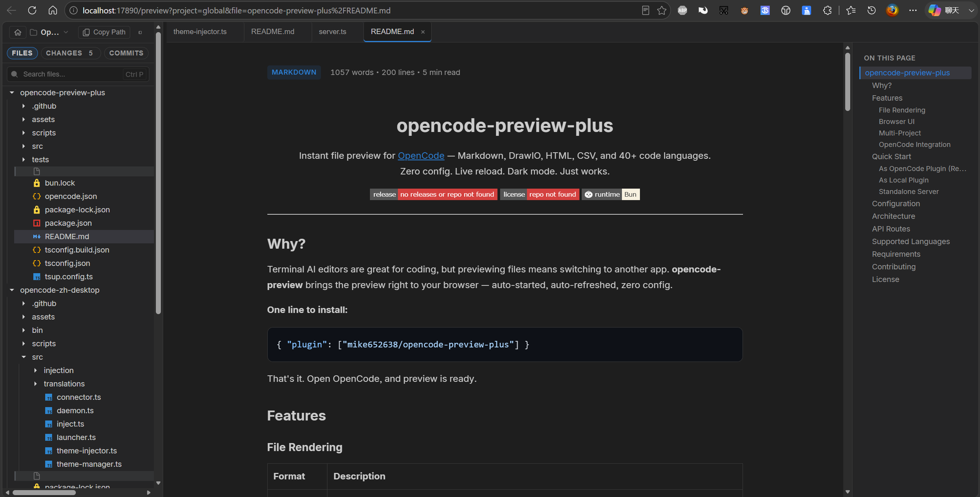Screen dimensions: 980x497
Task: Click the Copy Path button
Action: [x=105, y=32]
